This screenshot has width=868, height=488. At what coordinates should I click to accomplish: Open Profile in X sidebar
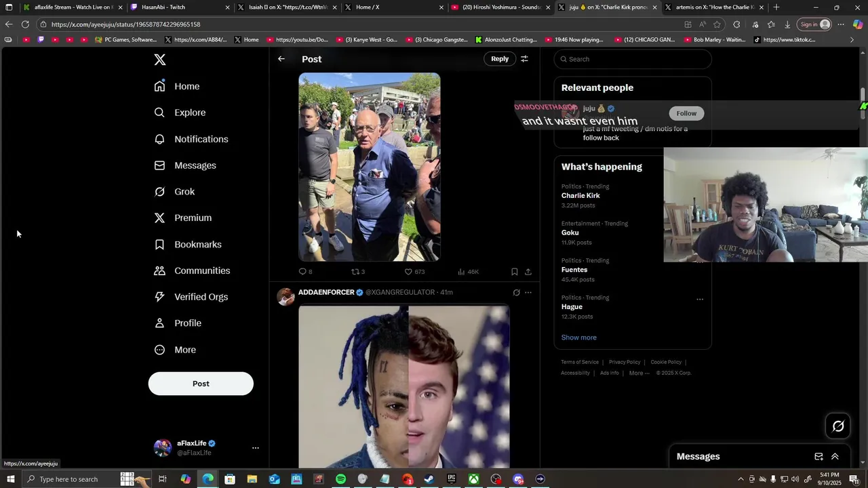coord(178,323)
